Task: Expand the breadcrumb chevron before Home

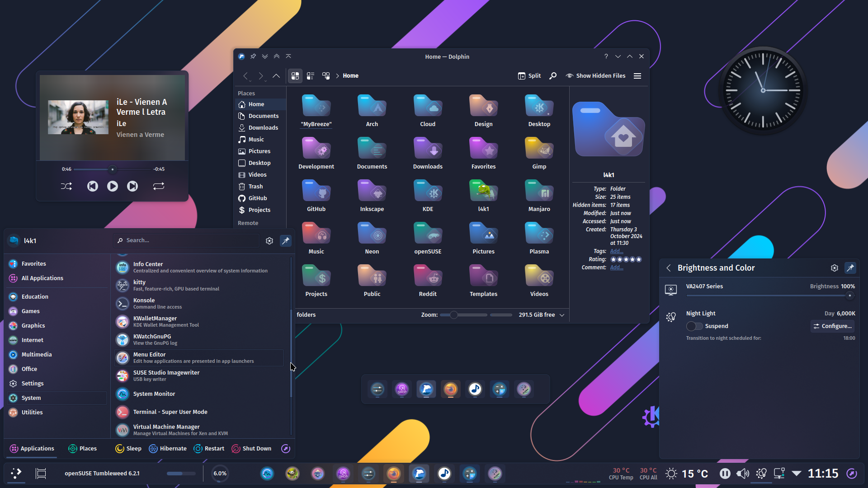Action: click(337, 76)
